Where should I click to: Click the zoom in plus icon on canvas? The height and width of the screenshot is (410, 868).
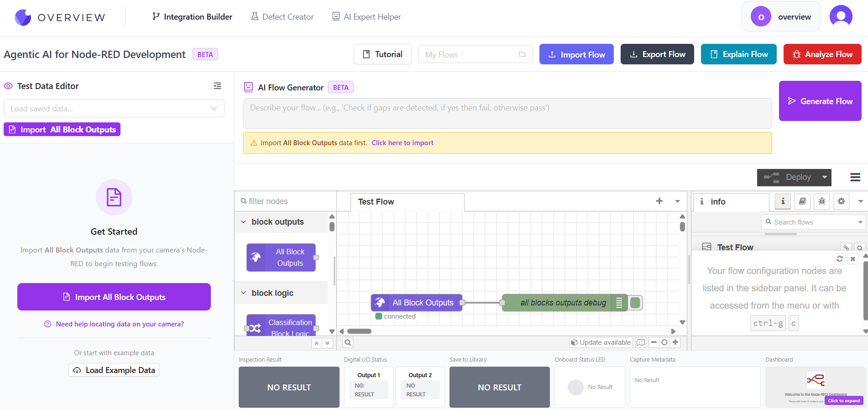[675, 342]
